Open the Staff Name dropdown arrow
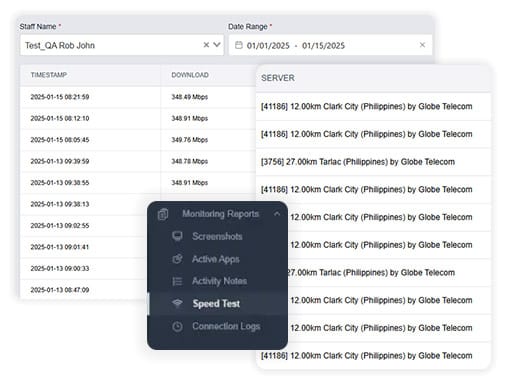The image size is (505, 385). pyautogui.click(x=217, y=45)
